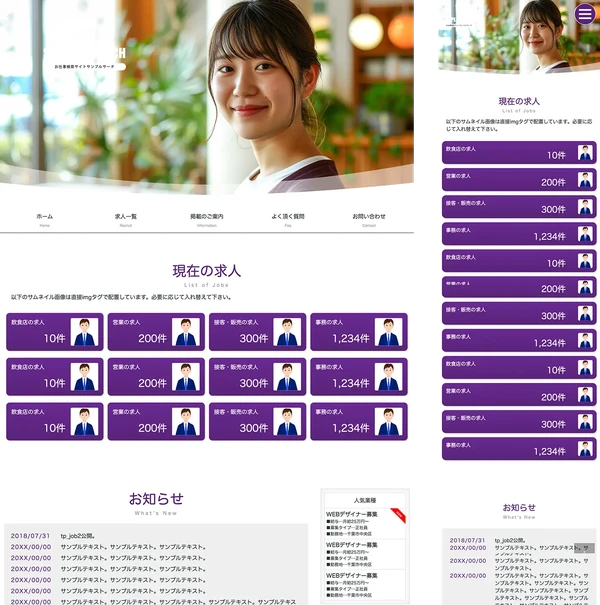Image resolution: width=600 pixels, height=605 pixels.
Task: Click the red NEW ribbon badge
Action: click(x=399, y=515)
